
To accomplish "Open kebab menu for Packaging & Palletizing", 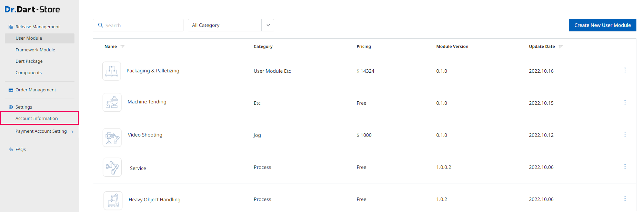I will point(625,70).
